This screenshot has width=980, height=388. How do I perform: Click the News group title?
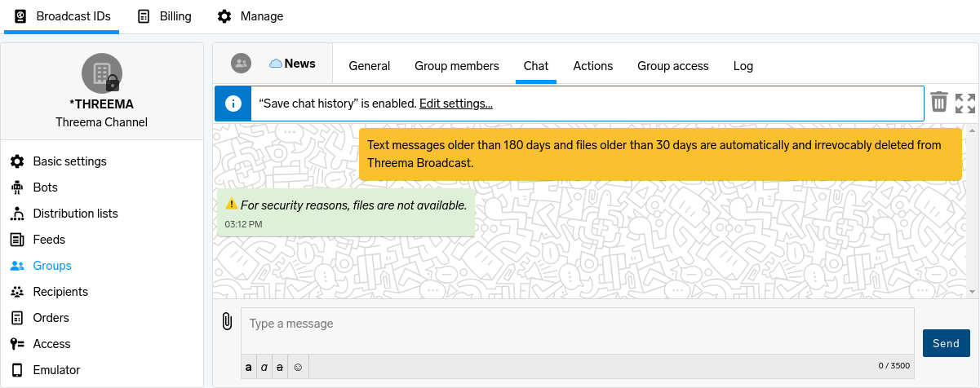tap(300, 64)
